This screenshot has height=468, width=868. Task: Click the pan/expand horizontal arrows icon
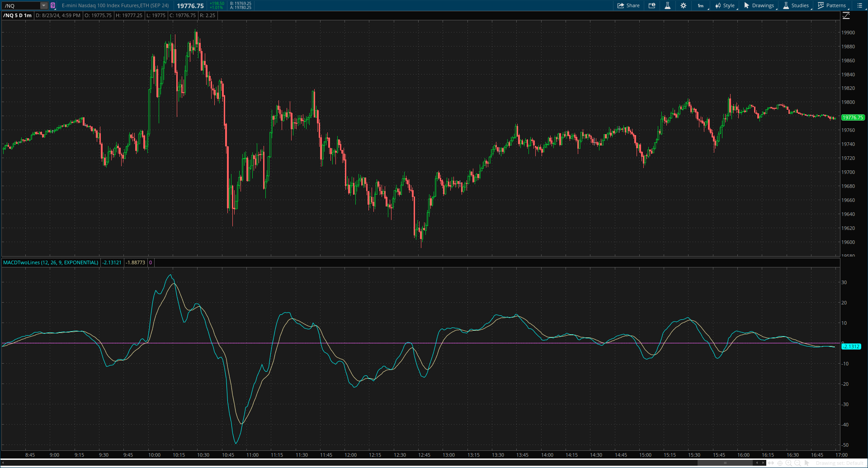771,463
